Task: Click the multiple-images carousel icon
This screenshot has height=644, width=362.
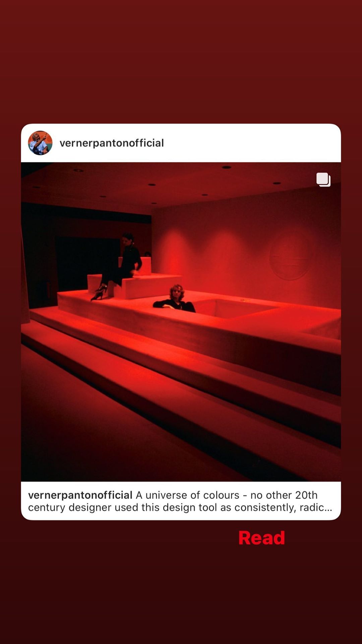Action: point(323,180)
